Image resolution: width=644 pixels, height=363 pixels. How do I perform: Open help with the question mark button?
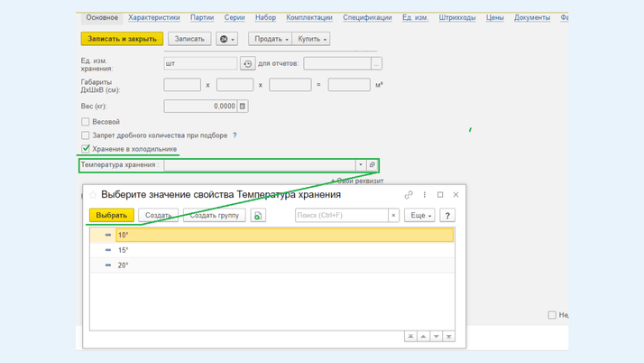coord(447,216)
